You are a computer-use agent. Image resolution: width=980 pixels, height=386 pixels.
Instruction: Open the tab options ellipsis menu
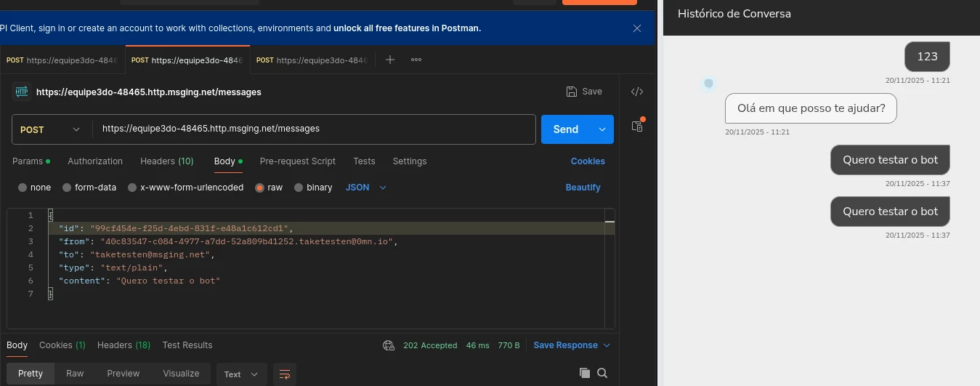416,60
